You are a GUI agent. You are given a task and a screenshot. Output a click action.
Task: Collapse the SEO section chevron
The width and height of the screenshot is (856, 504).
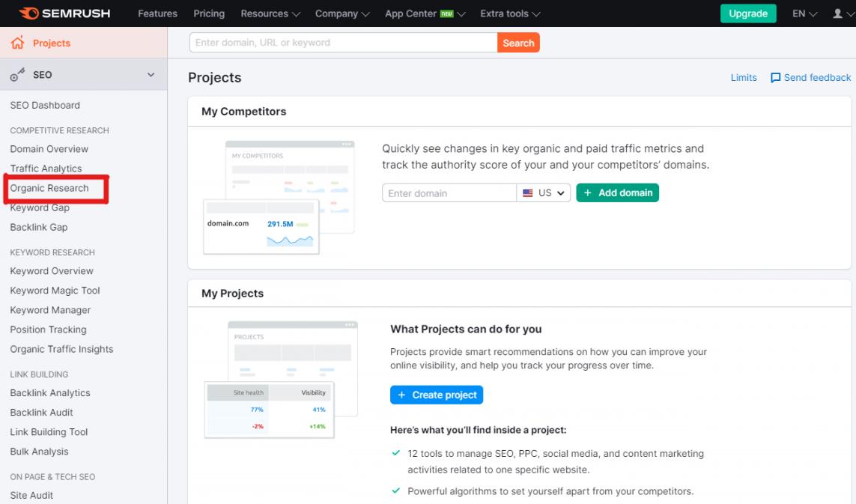tap(151, 75)
